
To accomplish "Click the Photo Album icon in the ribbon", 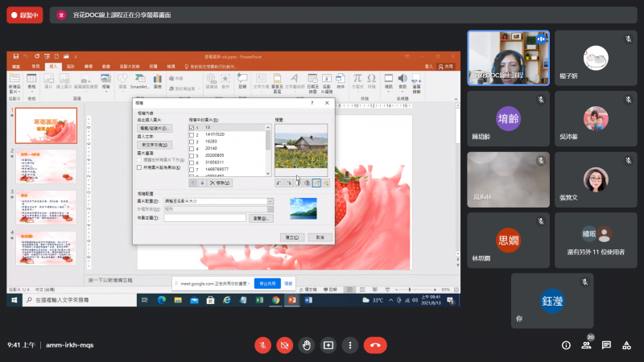I will point(105,79).
